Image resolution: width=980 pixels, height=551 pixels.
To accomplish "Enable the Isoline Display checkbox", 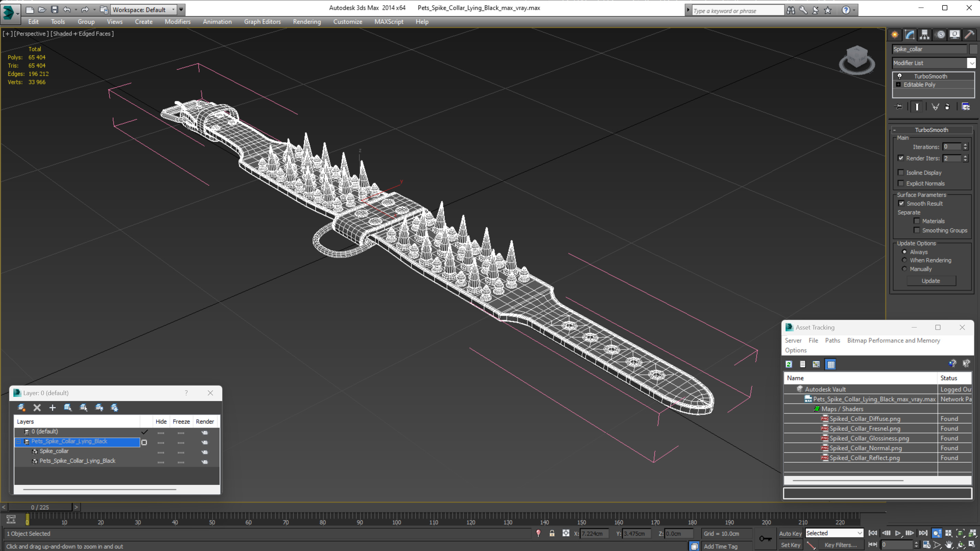I will click(901, 173).
